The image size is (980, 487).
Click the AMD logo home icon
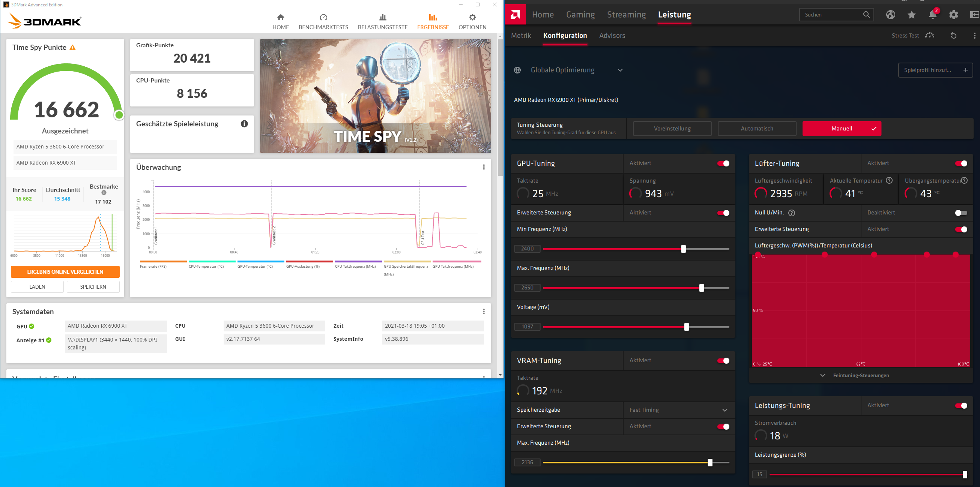pyautogui.click(x=515, y=15)
